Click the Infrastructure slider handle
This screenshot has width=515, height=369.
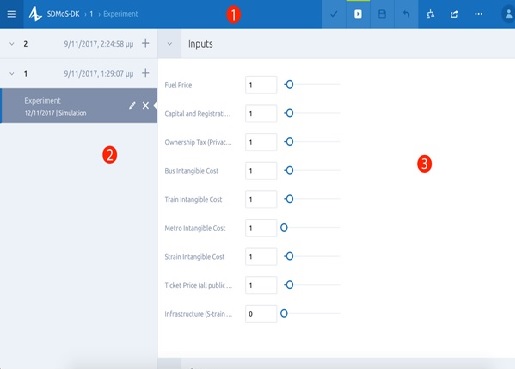284,313
